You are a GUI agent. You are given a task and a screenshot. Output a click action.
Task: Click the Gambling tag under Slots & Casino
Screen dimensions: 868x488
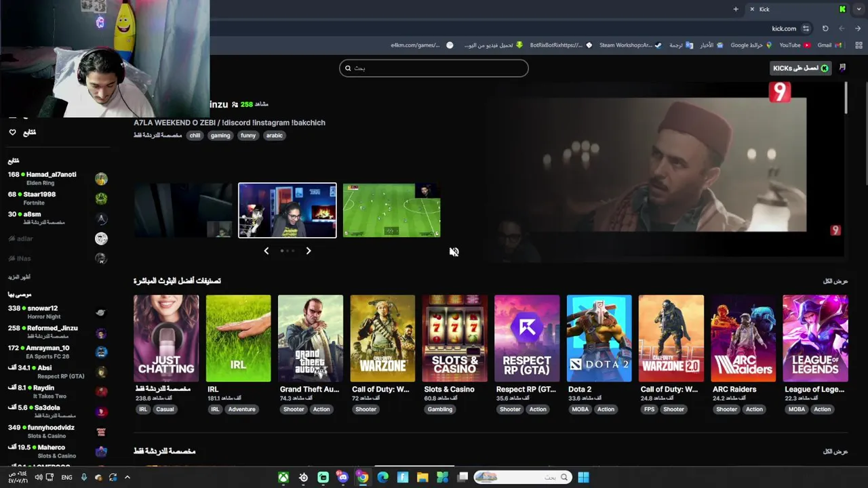point(440,409)
